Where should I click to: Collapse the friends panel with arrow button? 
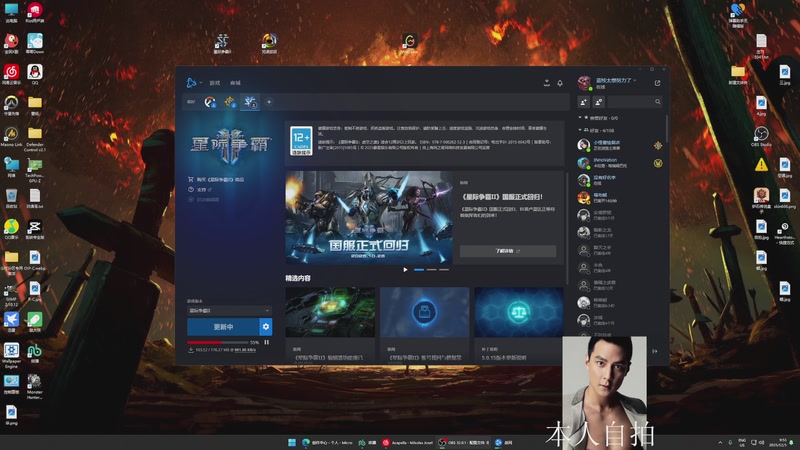click(655, 351)
